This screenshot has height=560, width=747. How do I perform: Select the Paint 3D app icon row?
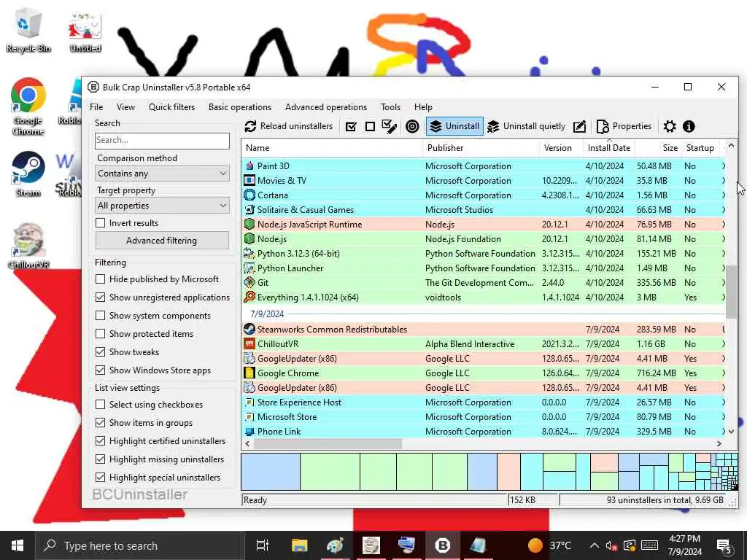[x=249, y=166]
